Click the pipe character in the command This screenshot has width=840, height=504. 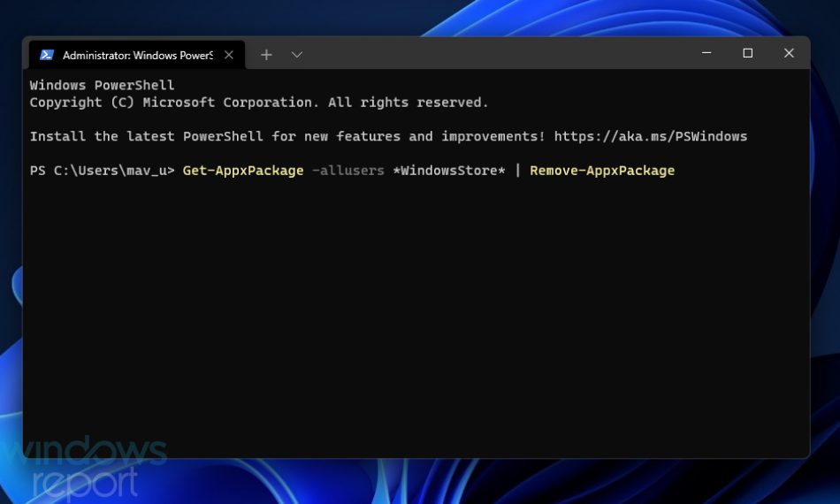(x=517, y=171)
